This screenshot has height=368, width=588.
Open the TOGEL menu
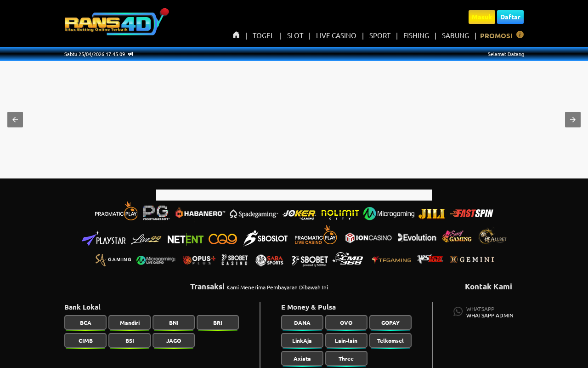coord(263,35)
